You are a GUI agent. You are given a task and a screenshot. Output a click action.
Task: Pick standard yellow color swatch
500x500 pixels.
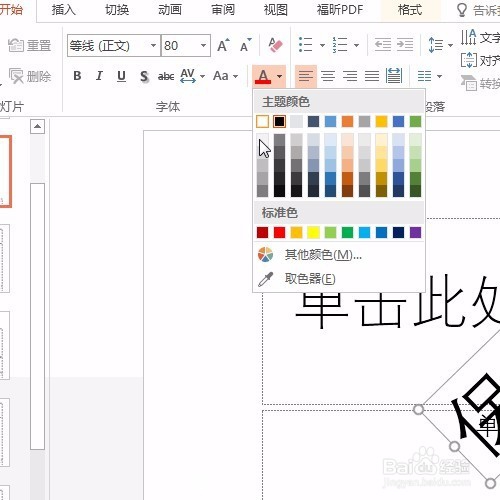[313, 232]
